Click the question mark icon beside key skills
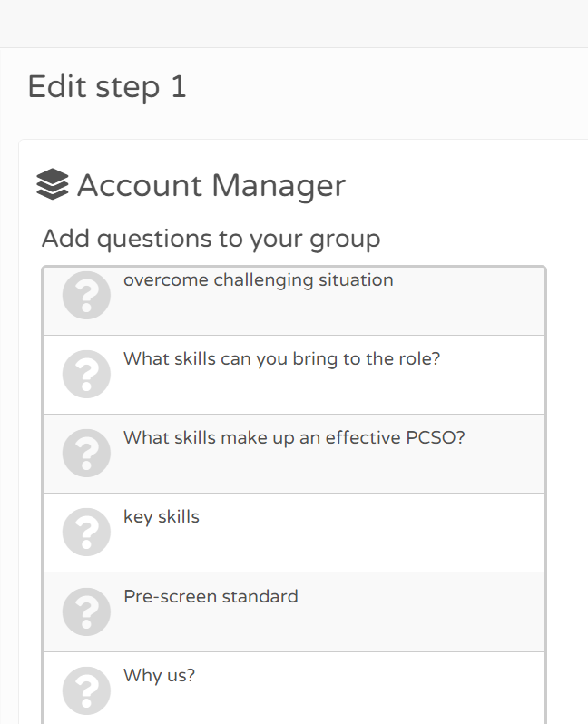The image size is (588, 724). [86, 532]
